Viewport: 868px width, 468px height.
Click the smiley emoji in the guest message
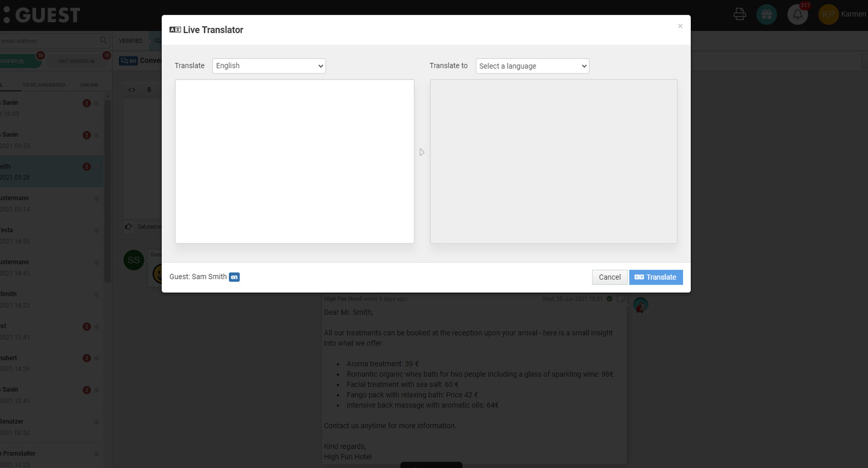point(158,273)
